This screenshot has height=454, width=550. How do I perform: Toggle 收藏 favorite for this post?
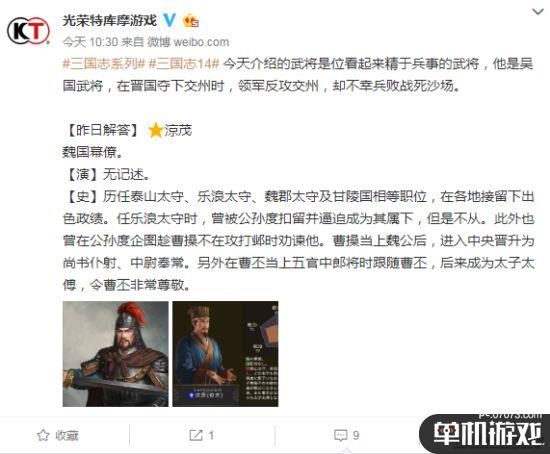(x=58, y=435)
